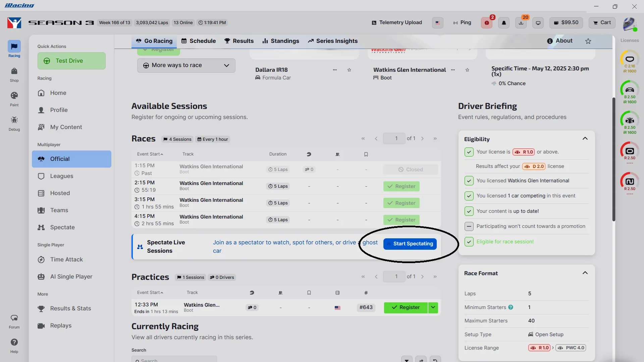Switch to the Standings tab
644x362 pixels.
click(x=281, y=41)
